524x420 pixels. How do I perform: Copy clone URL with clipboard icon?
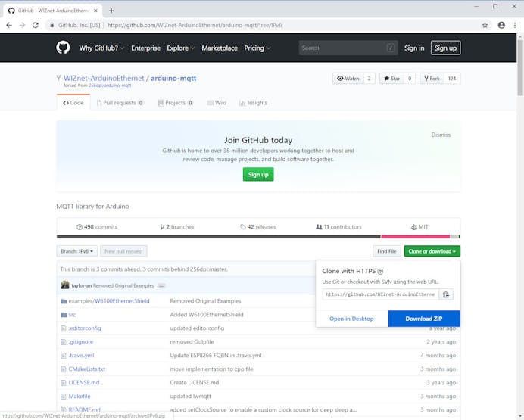pyautogui.click(x=446, y=294)
